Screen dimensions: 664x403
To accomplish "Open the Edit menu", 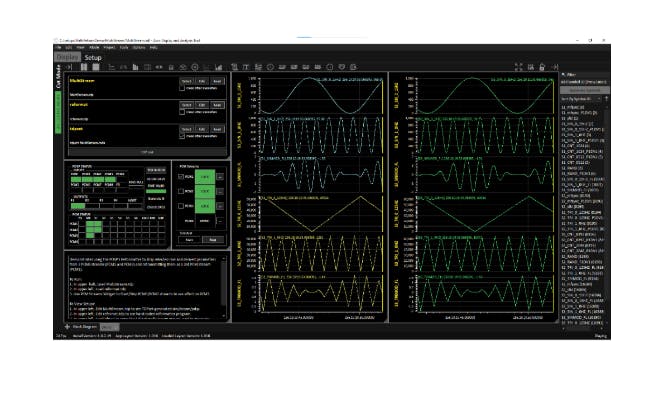I will [x=69, y=47].
